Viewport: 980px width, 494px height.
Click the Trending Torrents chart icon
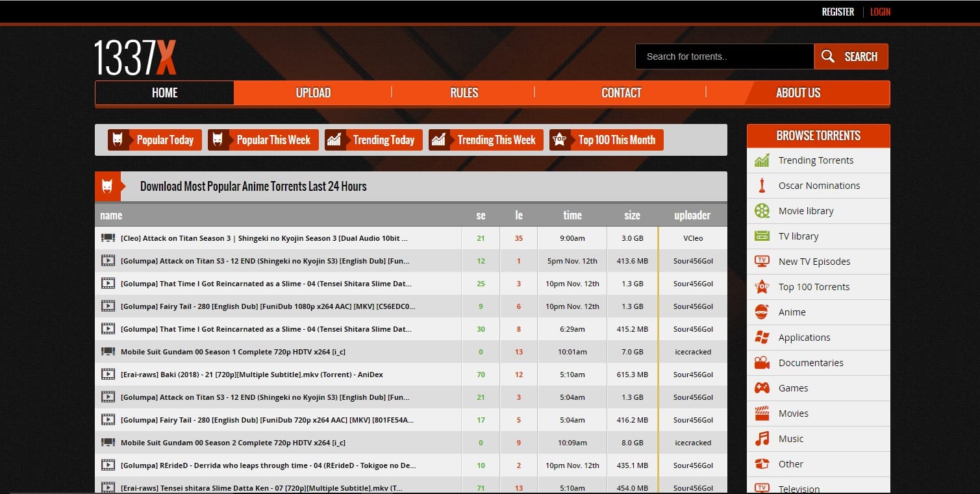(x=762, y=160)
